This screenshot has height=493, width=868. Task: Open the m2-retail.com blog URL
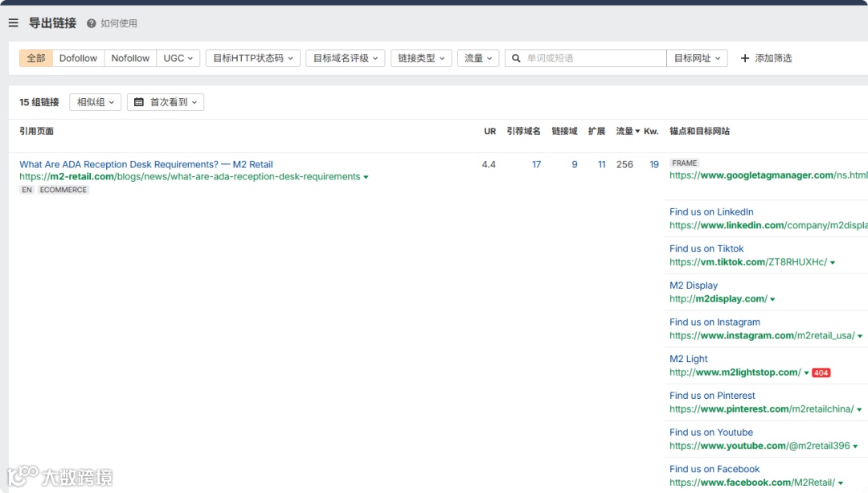click(x=190, y=177)
